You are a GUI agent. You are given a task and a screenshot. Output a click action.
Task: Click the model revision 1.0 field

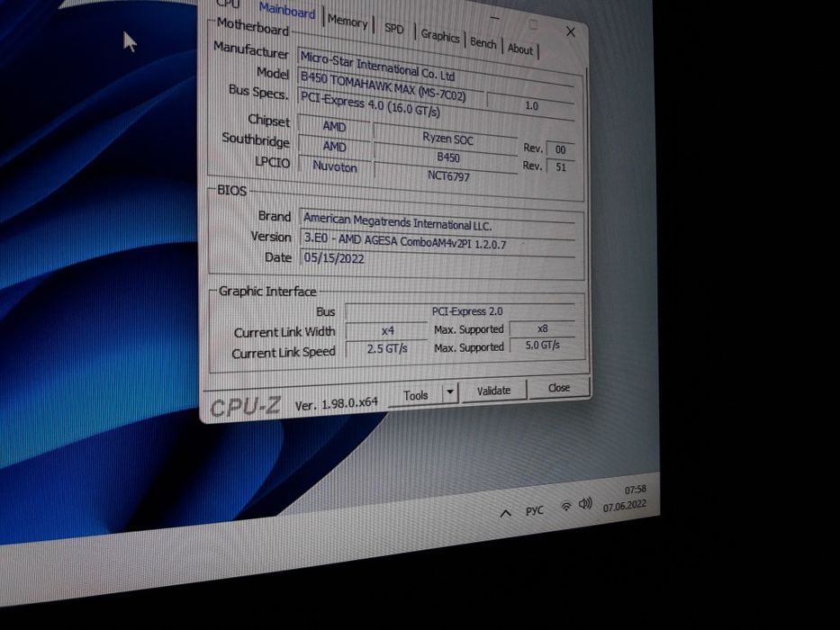click(531, 105)
